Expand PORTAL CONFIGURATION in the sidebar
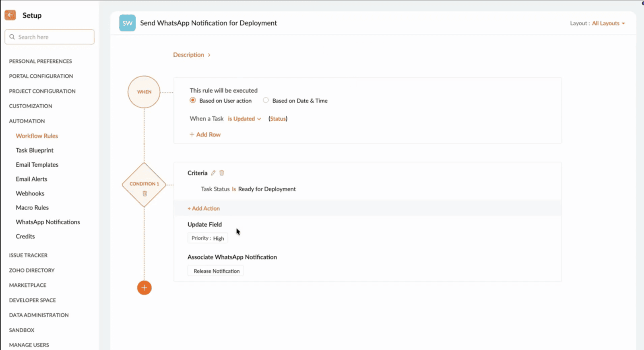 tap(41, 76)
